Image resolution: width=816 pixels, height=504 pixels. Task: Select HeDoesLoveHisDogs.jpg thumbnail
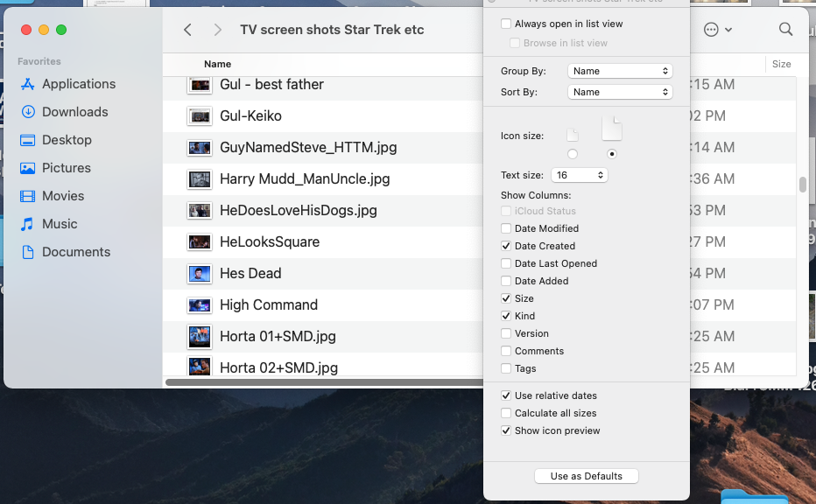click(x=200, y=211)
